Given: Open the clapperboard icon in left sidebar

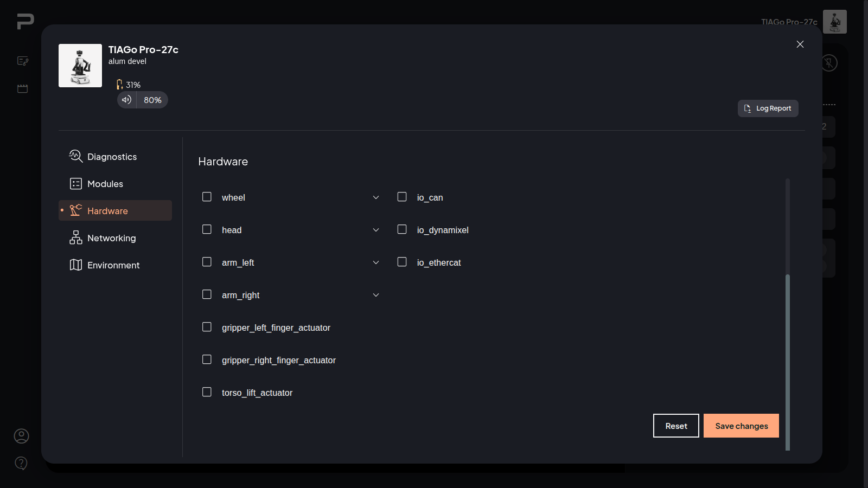Looking at the screenshot, I should coord(23,88).
